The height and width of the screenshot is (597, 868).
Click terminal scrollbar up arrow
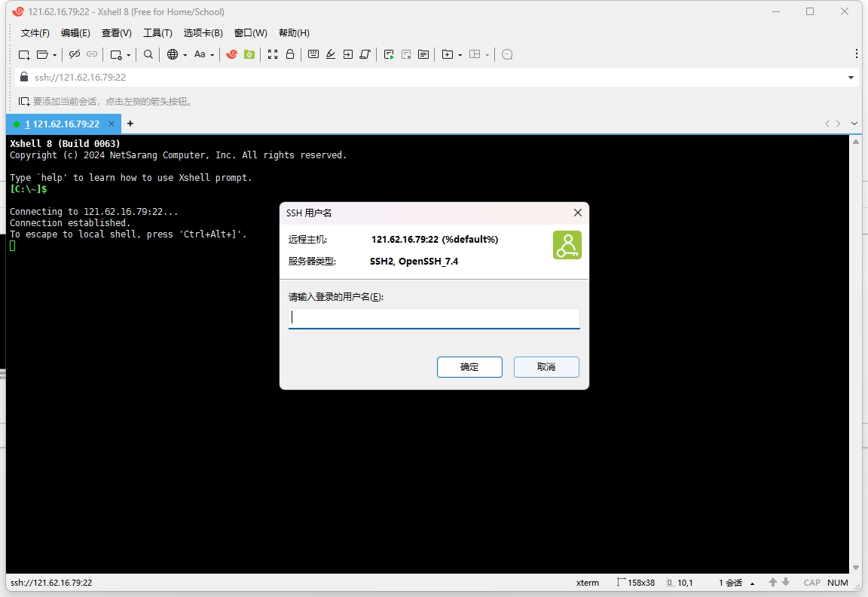[x=856, y=142]
